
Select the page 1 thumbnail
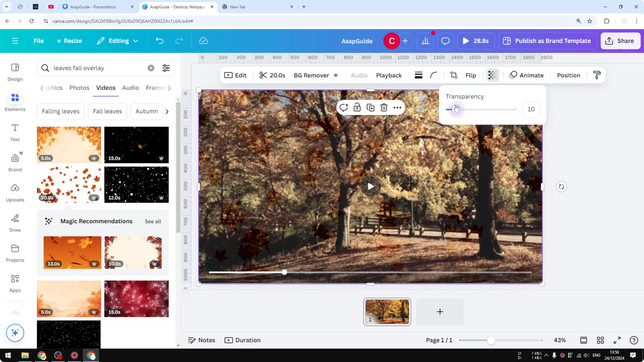tap(387, 312)
